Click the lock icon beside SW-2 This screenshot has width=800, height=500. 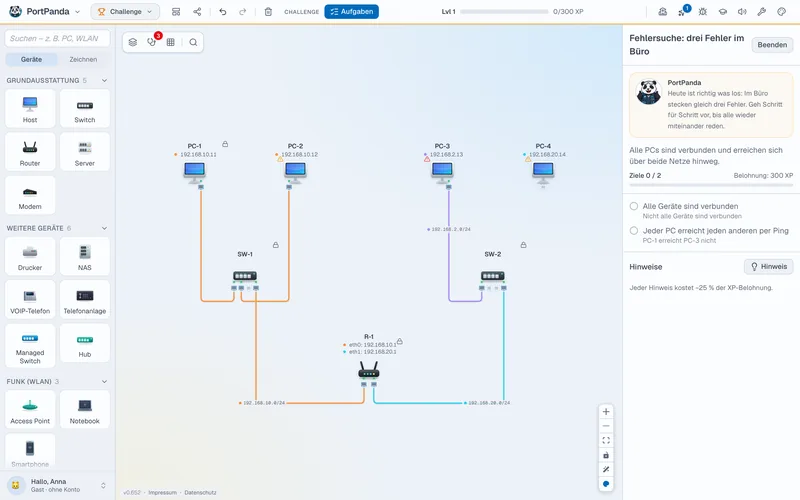pos(523,245)
